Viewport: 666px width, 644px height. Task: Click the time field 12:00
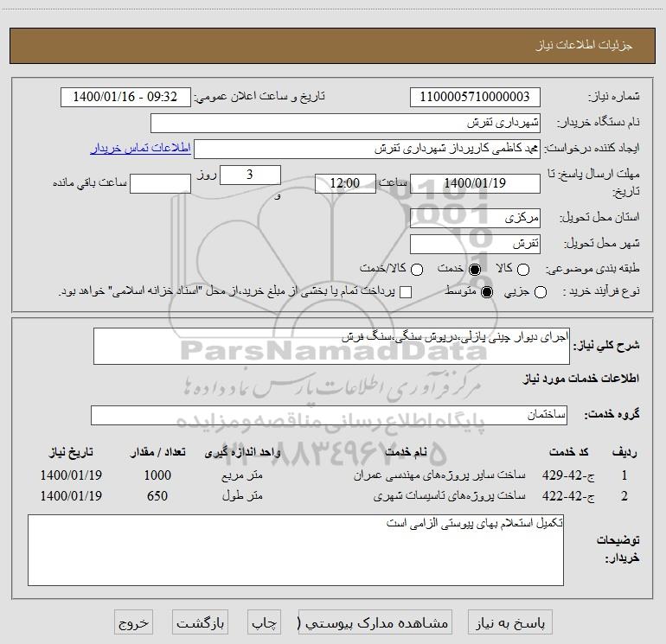tap(345, 183)
